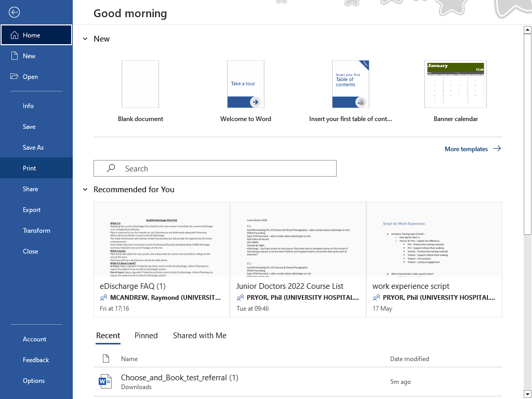Open Insert your first table of contents template
Screen dimensions: 532x399
(351, 91)
